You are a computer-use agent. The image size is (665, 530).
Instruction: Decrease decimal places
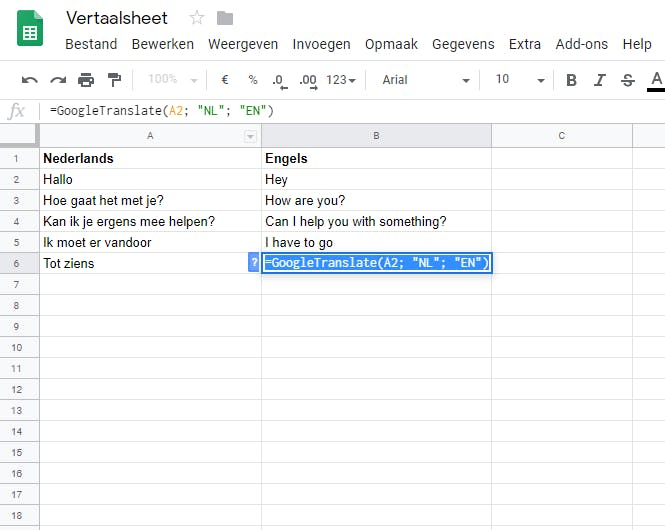click(278, 80)
